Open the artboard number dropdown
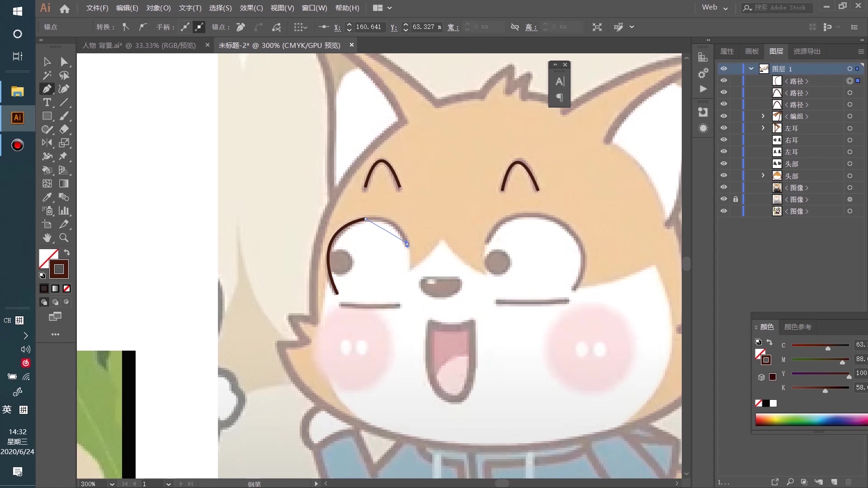The image size is (868, 488). [x=168, y=483]
